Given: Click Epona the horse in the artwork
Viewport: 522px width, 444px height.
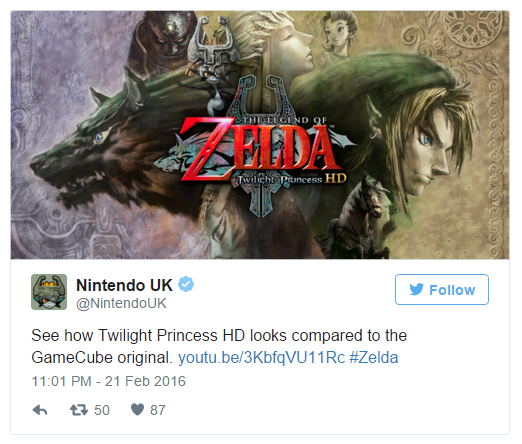Looking at the screenshot, I should pyautogui.click(x=358, y=220).
